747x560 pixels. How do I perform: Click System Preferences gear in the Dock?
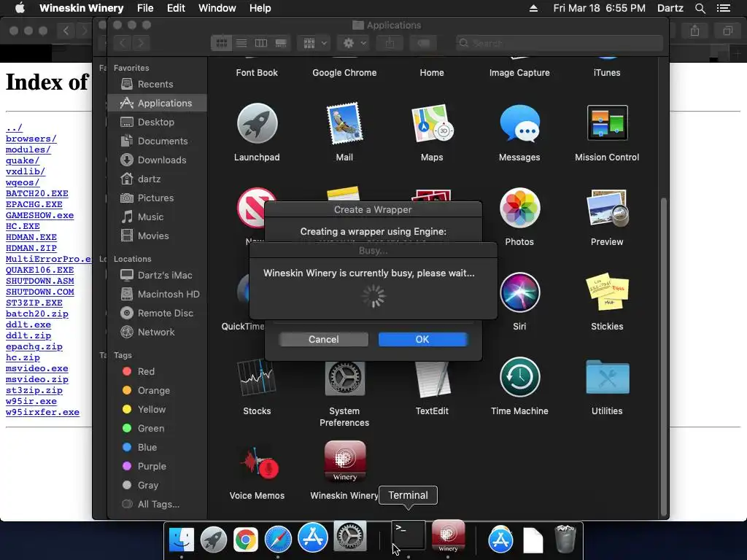[x=349, y=536]
